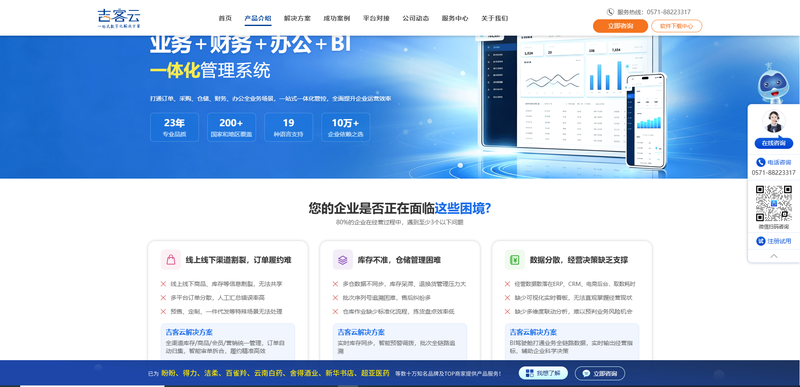Click the phone icon beside 电话咨询

click(760, 162)
